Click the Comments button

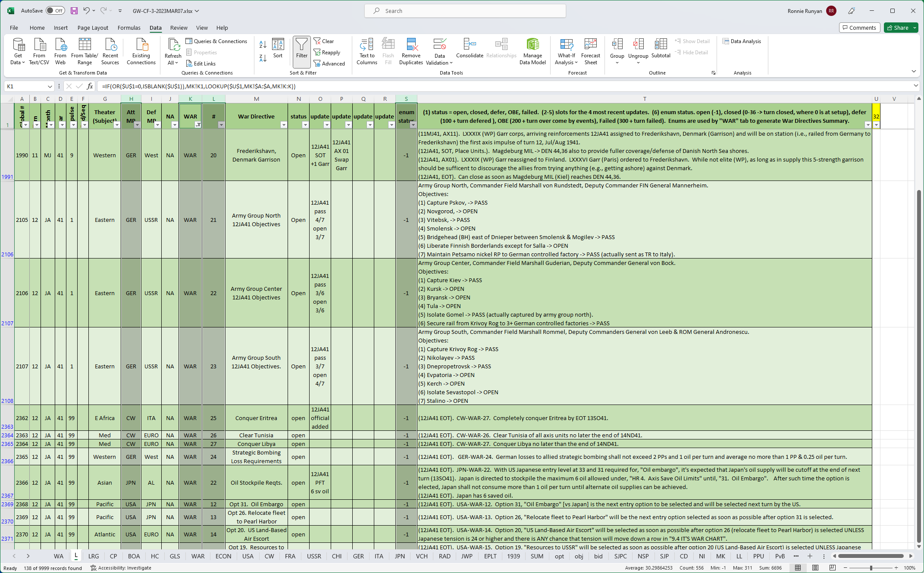point(859,28)
